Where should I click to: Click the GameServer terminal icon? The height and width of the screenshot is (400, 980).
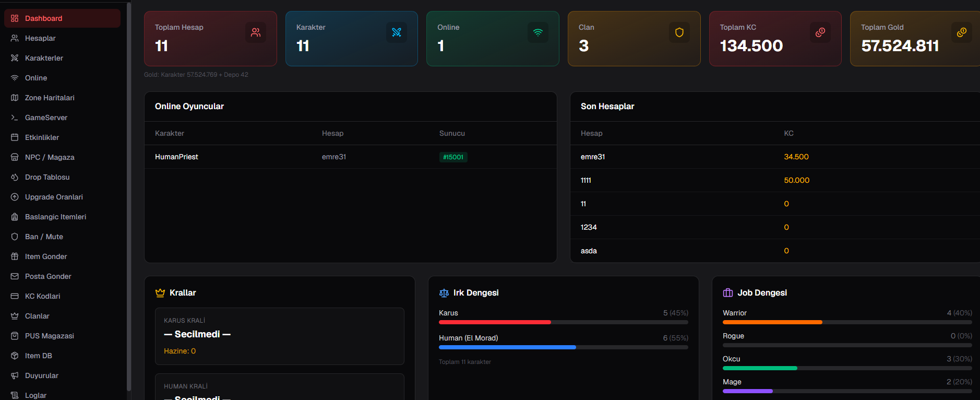tap(15, 117)
